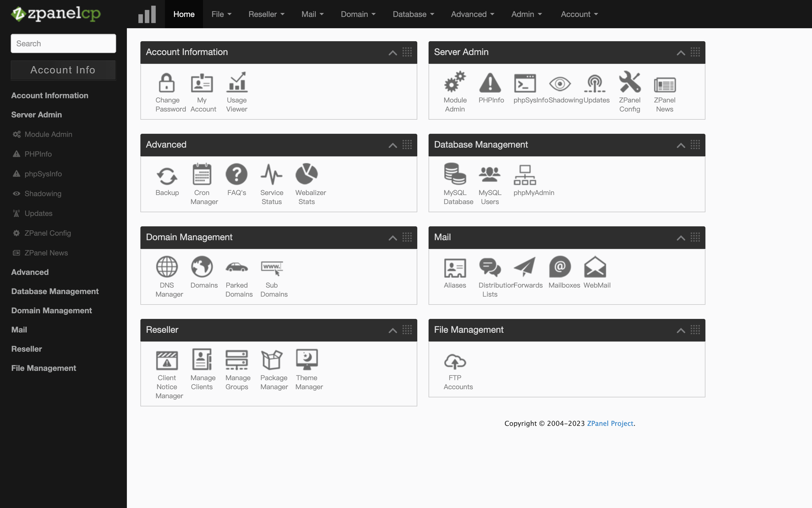Open the Domains earth icon
The image size is (812, 508).
[x=202, y=267]
